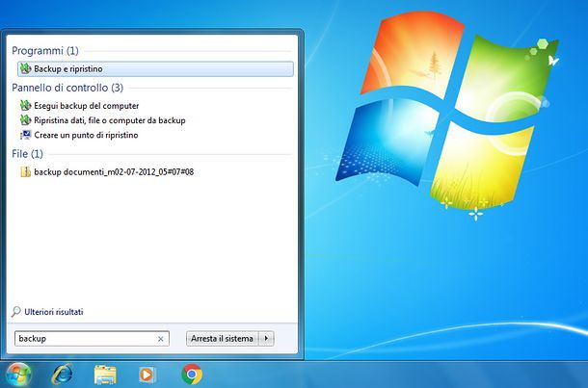Open the Backup e ripristino result
Viewport: 588px width, 388px height.
pyautogui.click(x=155, y=69)
